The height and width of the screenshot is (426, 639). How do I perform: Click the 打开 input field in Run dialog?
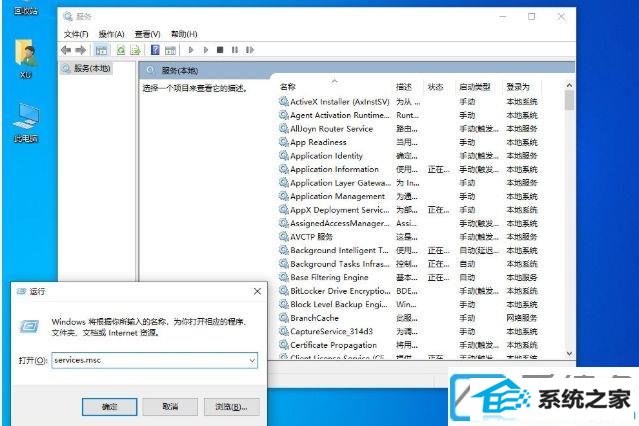[x=154, y=360]
